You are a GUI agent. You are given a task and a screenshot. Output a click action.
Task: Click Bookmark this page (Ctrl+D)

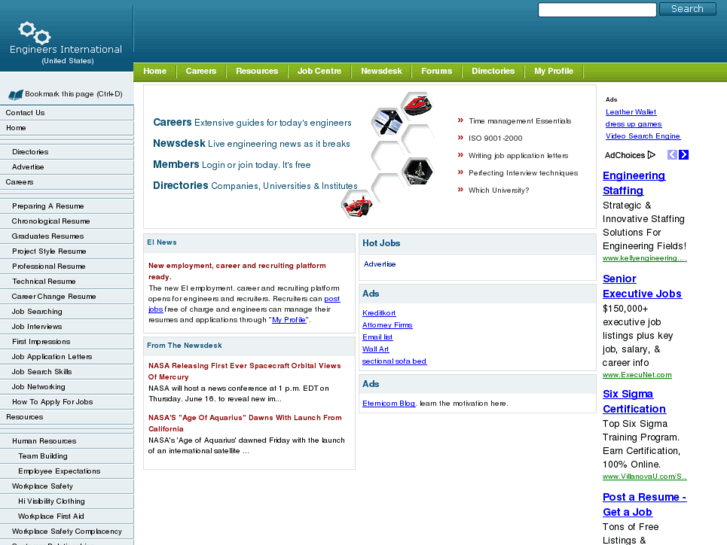(73, 94)
